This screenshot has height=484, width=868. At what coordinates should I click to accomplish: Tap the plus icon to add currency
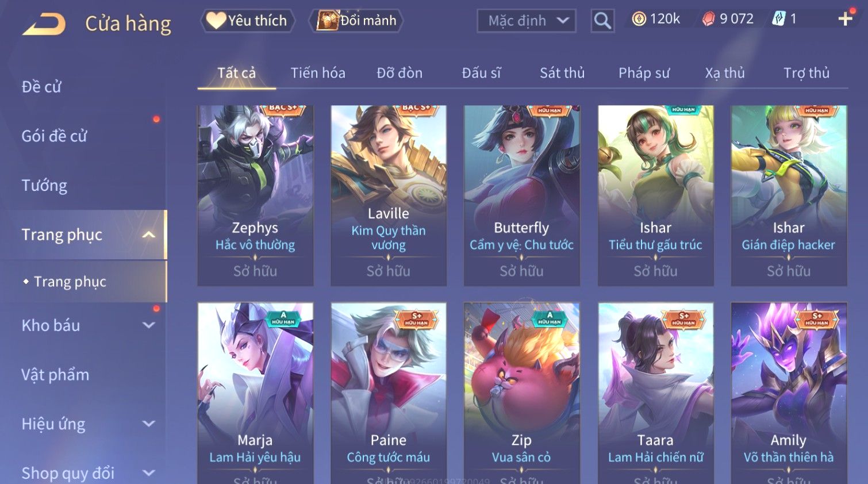coord(845,19)
